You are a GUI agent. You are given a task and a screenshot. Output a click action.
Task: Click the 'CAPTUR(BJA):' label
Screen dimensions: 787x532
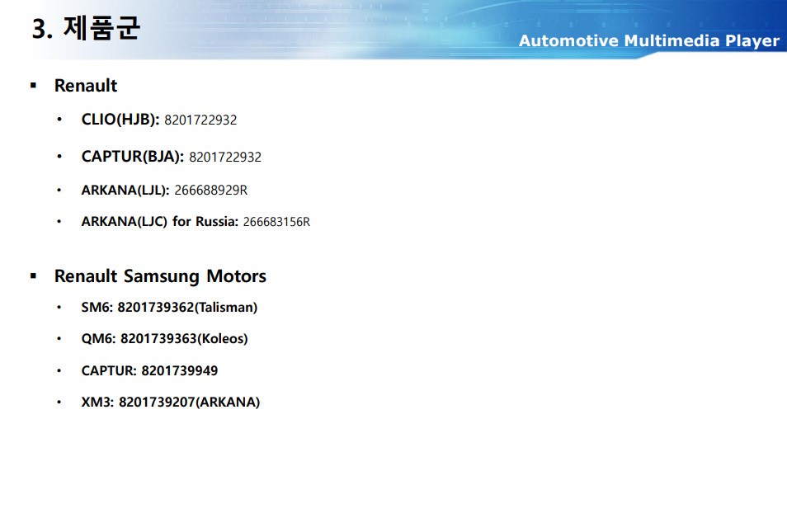133,157
